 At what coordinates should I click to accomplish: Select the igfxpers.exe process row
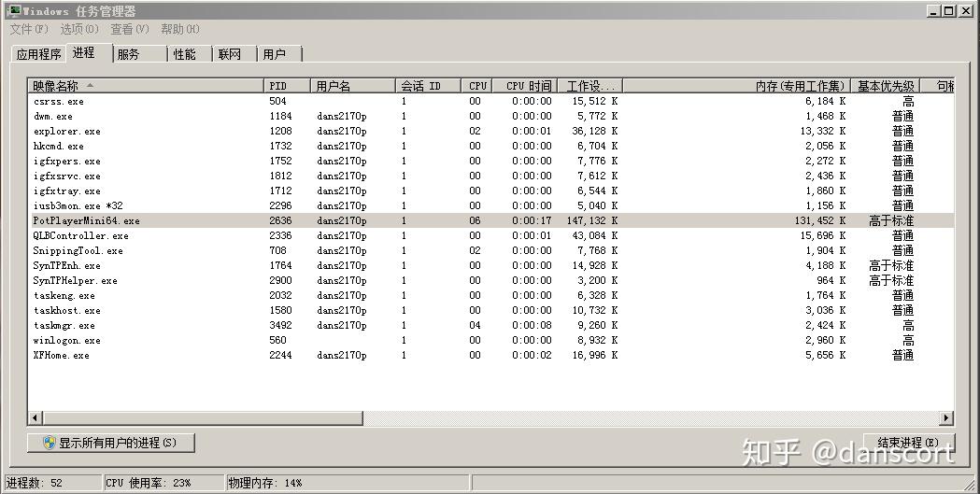490,162
